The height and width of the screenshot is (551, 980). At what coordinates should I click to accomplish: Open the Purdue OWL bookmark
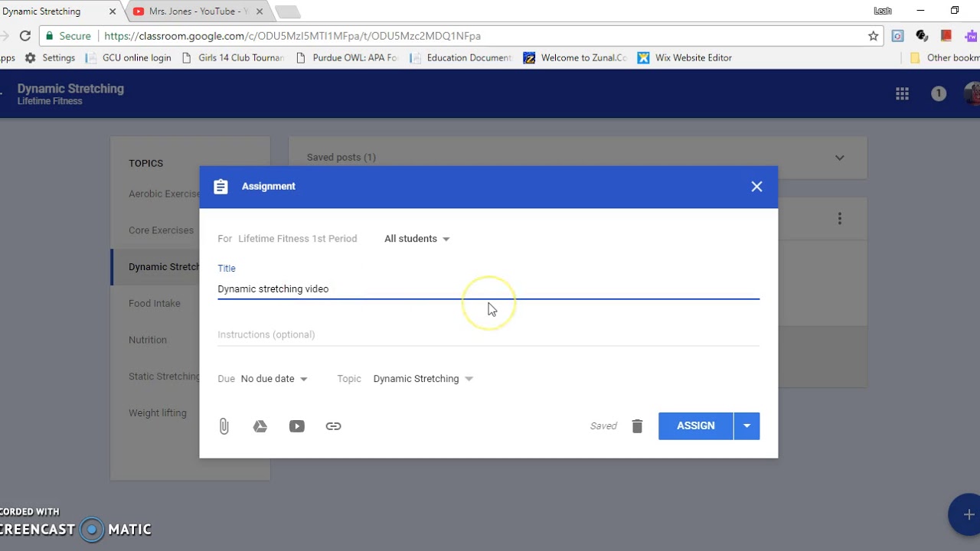(347, 57)
